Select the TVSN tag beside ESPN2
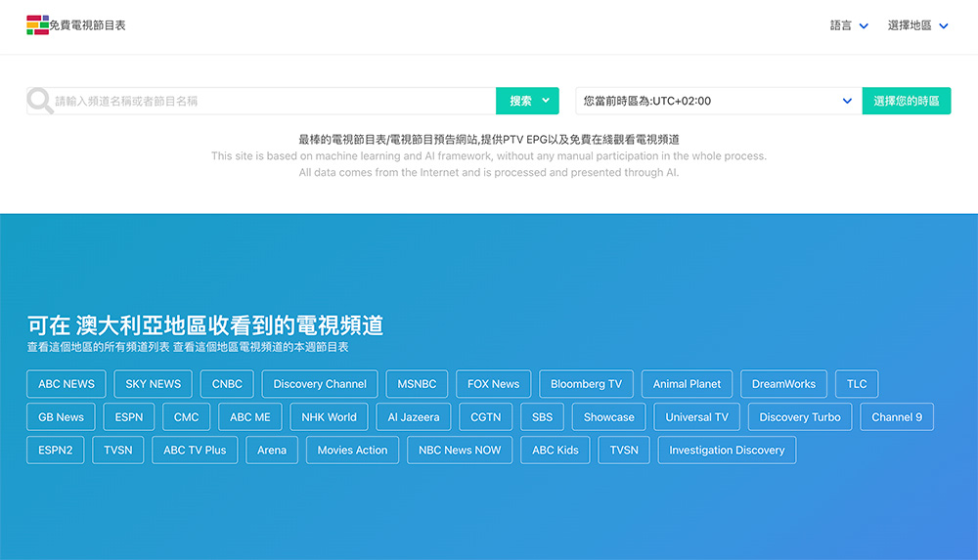978x560 pixels. point(118,450)
